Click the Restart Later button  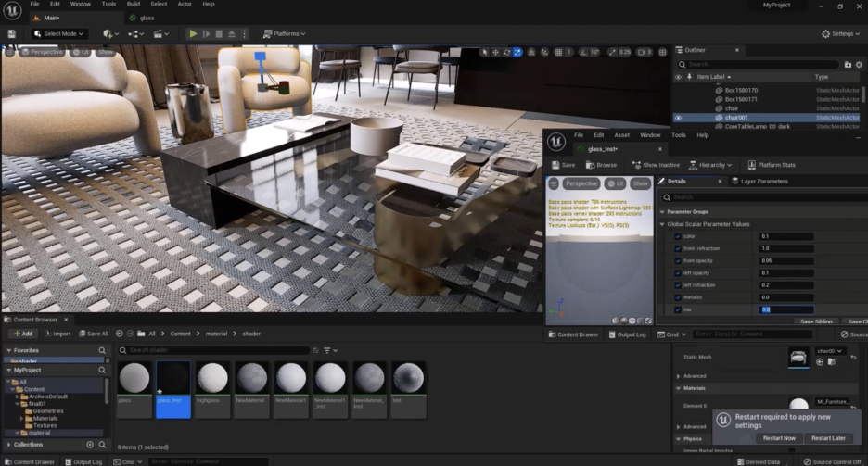coord(828,438)
